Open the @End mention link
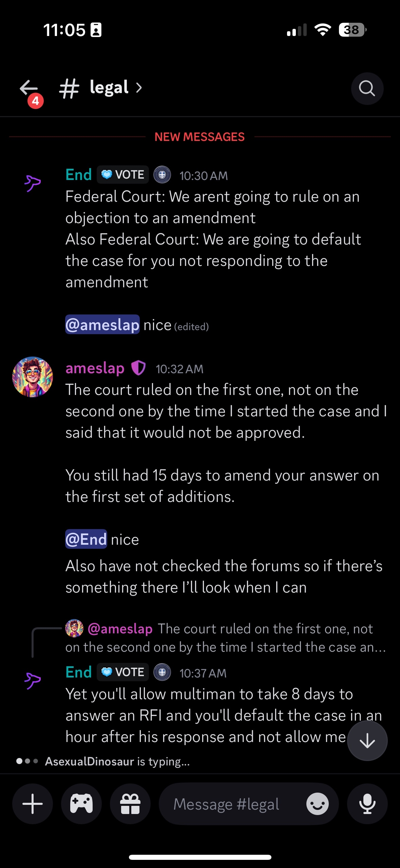The image size is (400, 868). click(86, 539)
